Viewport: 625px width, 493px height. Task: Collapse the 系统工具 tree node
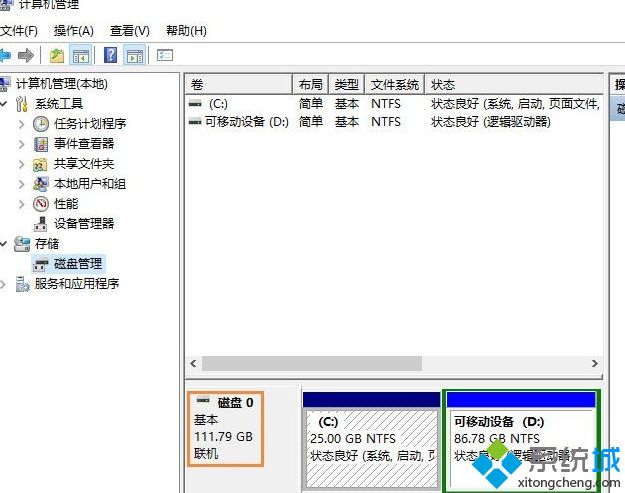(x=4, y=104)
